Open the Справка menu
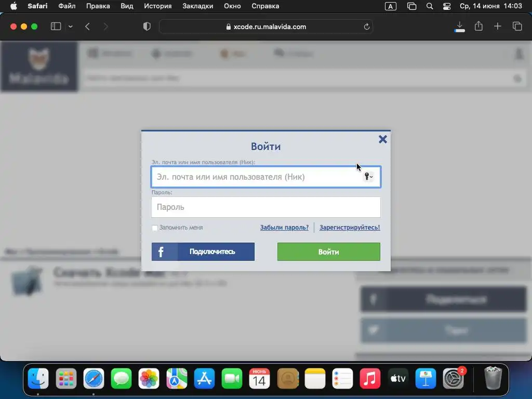The width and height of the screenshot is (532, 399). point(265,6)
